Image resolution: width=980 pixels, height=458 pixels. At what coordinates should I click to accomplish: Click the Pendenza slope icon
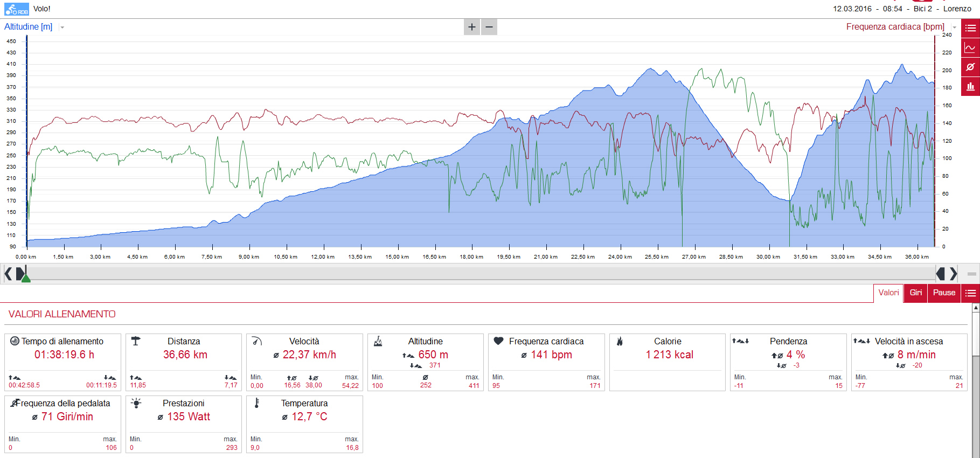(740, 341)
